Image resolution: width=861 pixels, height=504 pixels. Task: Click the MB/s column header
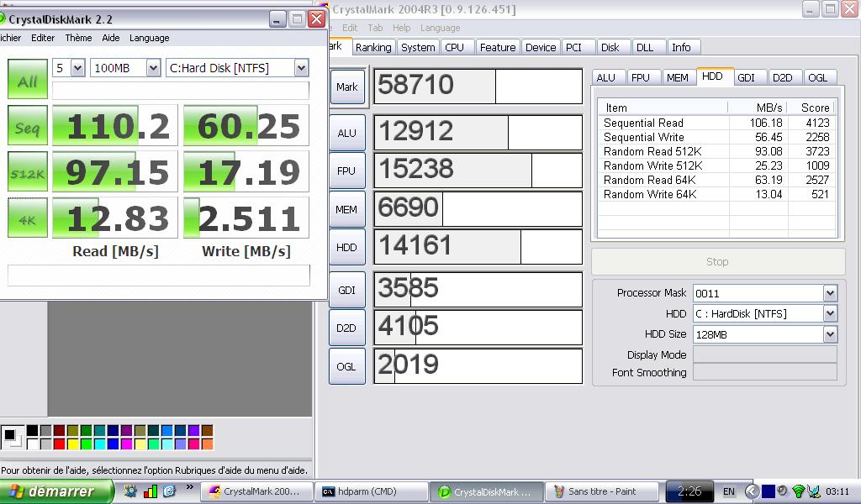[x=758, y=108]
